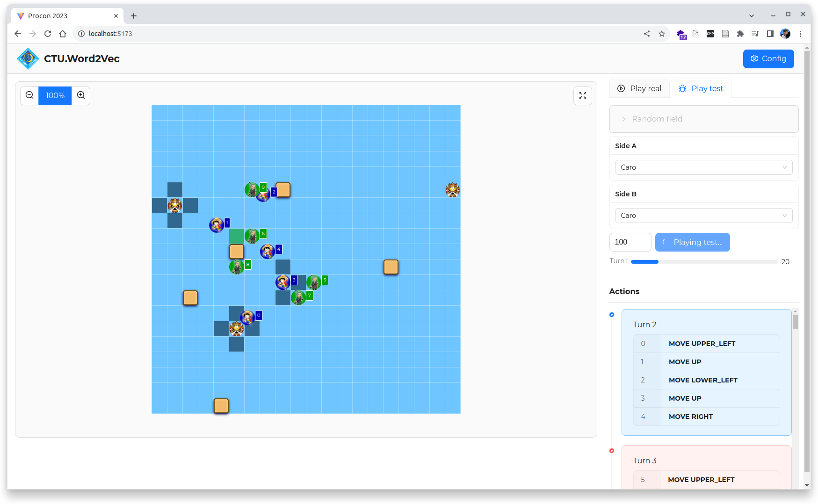Select the MOVE UPPER_LEFT row for craftsman 0
The height and width of the screenshot is (504, 818).
[x=706, y=344]
